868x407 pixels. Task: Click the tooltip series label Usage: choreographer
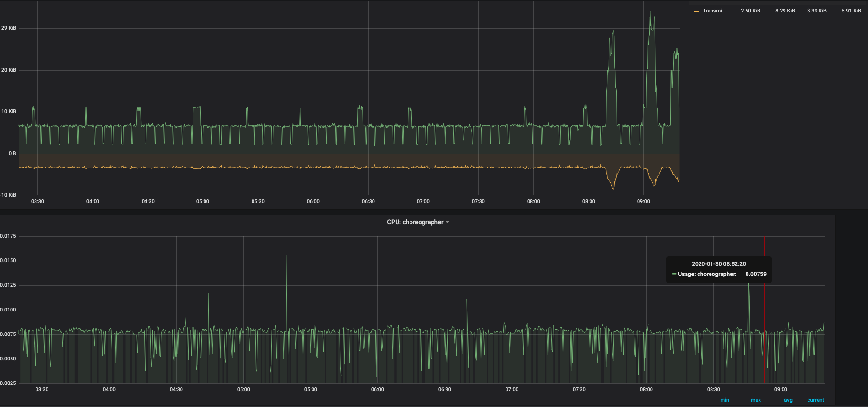(x=707, y=274)
